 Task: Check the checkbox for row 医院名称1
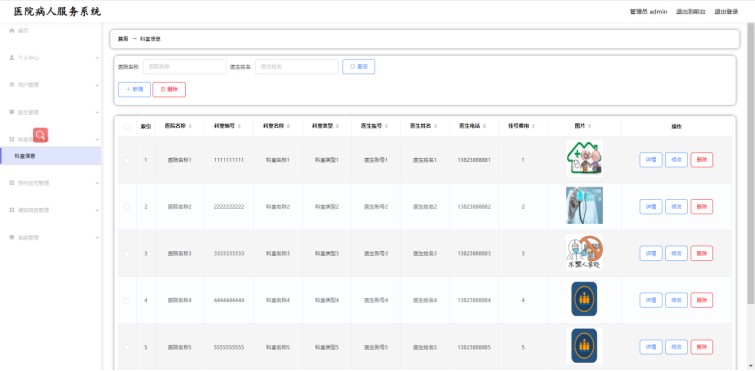(x=127, y=160)
